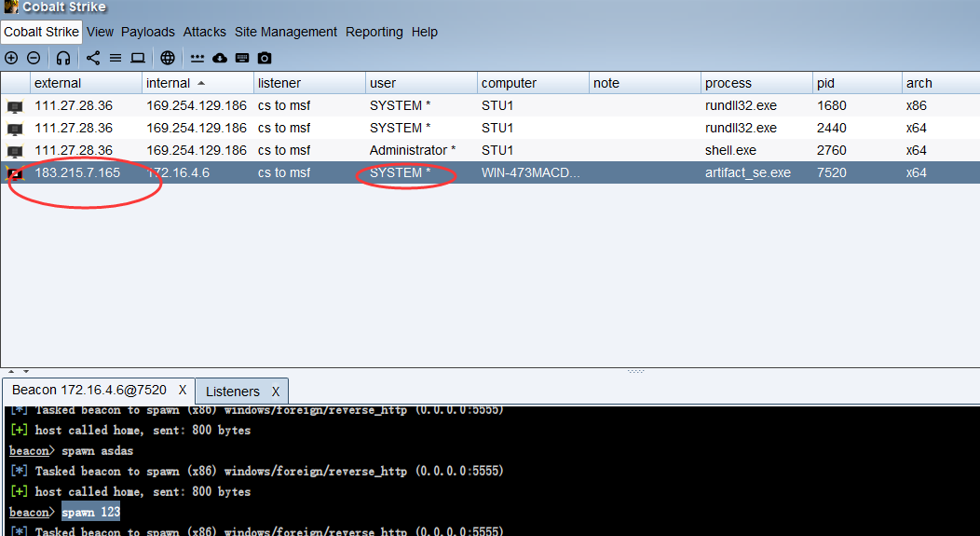The image size is (980, 536).
Task: Click beacon icon of artifact_se.exe row
Action: coord(15,173)
